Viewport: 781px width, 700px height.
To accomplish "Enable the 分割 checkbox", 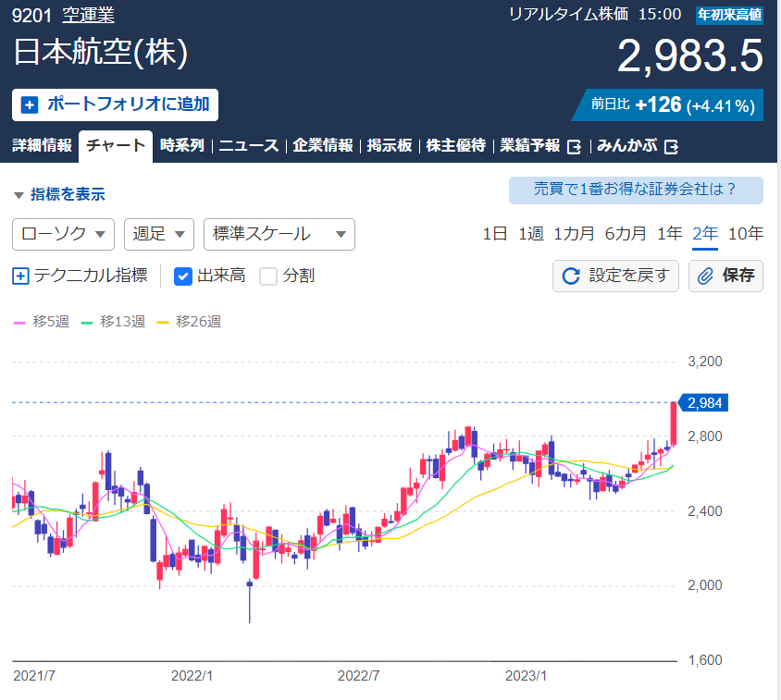I will coord(268,276).
